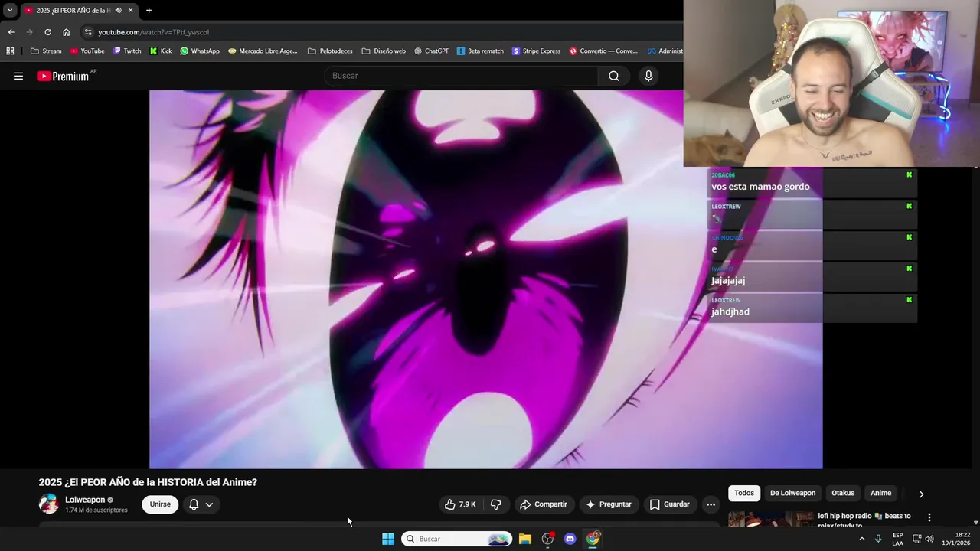This screenshot has height=551, width=980.
Task: Open the YouTube hamburger guide menu
Action: click(x=18, y=76)
